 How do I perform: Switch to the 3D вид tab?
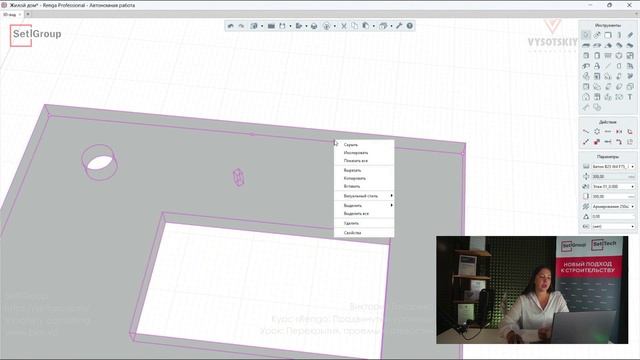(x=9, y=14)
